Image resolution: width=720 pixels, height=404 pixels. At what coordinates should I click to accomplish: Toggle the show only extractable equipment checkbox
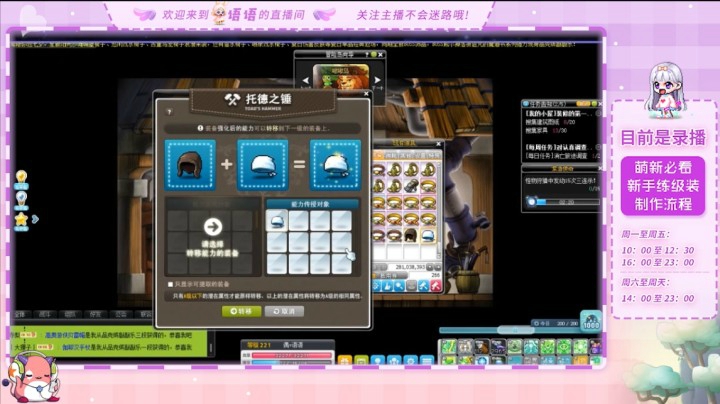pyautogui.click(x=170, y=284)
